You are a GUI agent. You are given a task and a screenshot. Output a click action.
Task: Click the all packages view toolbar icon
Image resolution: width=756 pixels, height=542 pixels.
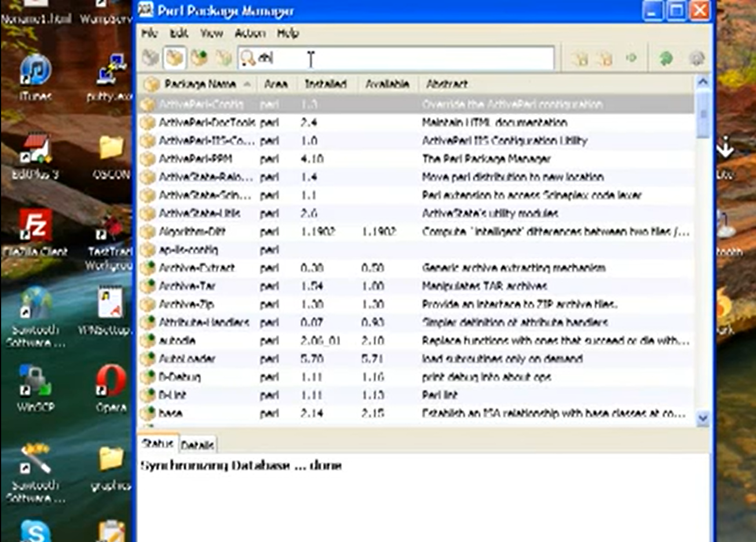coord(151,58)
